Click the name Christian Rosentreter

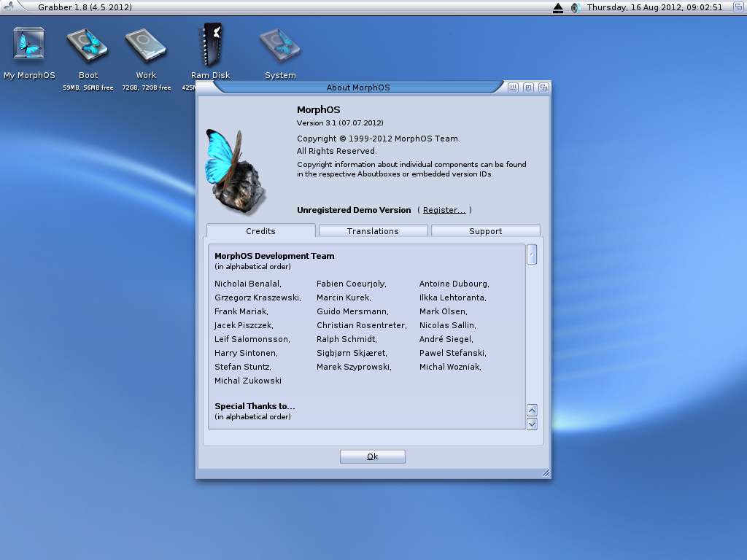pos(362,325)
